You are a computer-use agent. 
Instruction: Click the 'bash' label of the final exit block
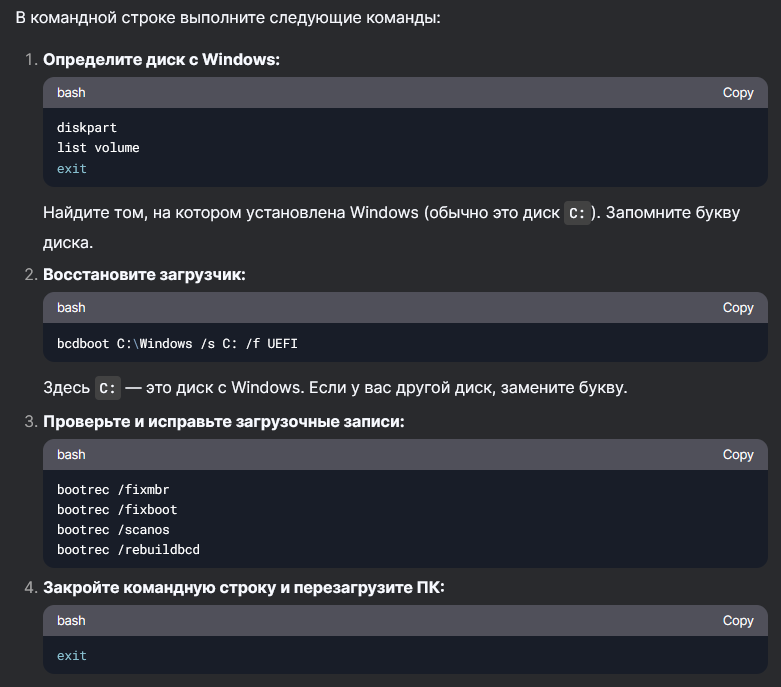click(71, 620)
